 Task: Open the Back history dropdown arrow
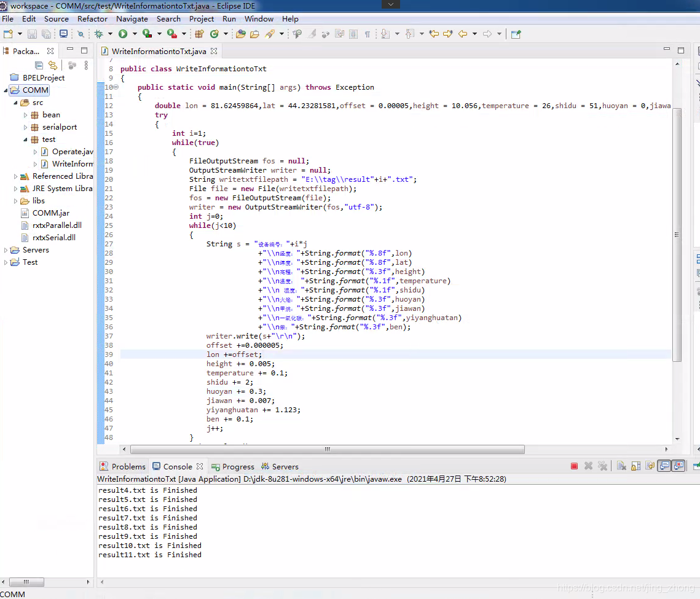pyautogui.click(x=474, y=34)
